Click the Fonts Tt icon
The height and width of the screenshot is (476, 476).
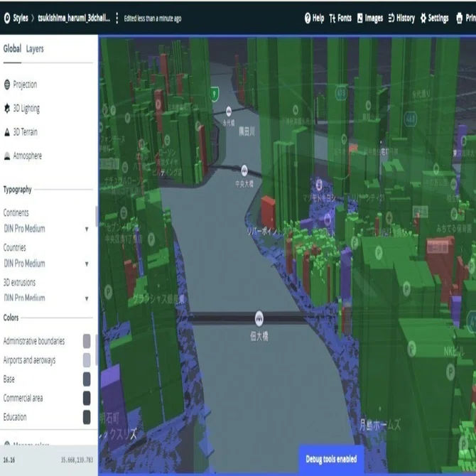click(332, 18)
